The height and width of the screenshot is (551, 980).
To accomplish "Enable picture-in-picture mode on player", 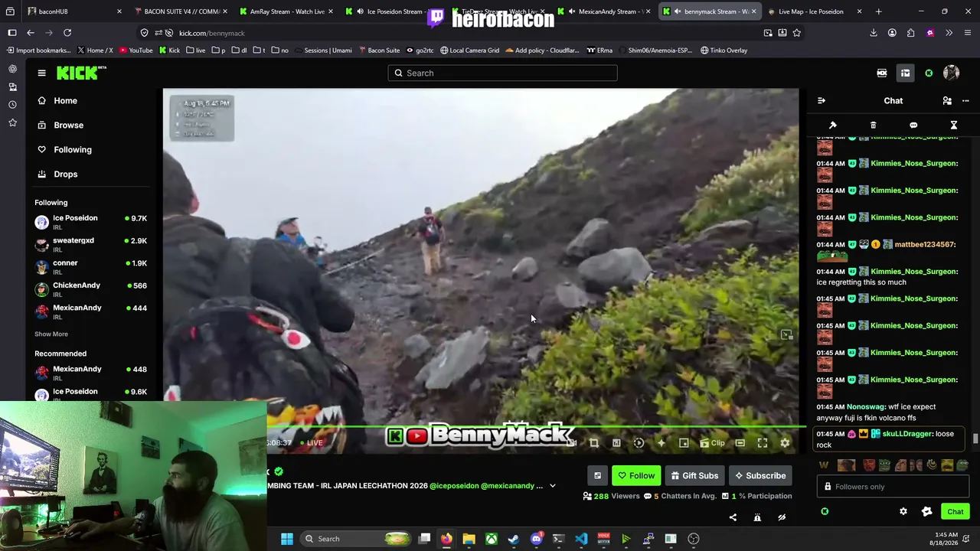I will pyautogui.click(x=684, y=443).
